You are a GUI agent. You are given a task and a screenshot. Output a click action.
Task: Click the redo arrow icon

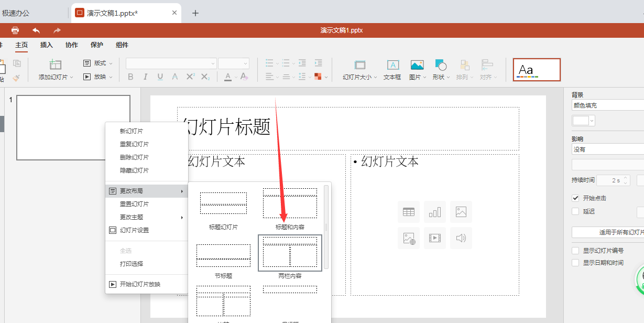tap(57, 30)
